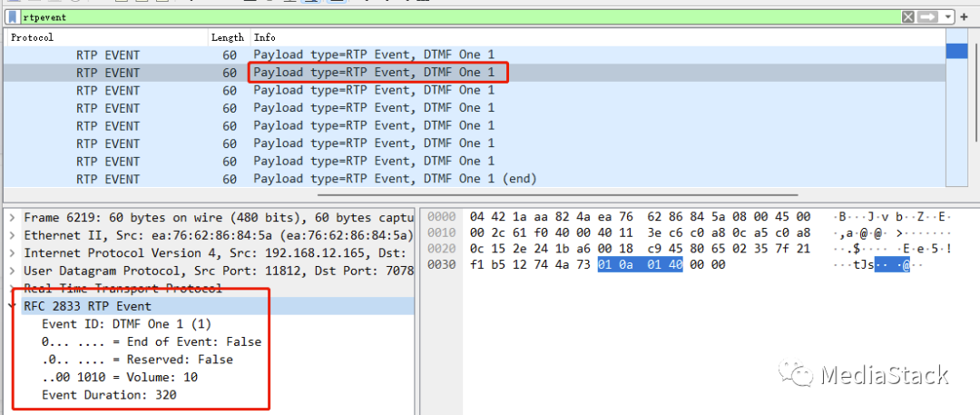Add a filter expression with plus button
The height and width of the screenshot is (415, 980).
point(964,16)
